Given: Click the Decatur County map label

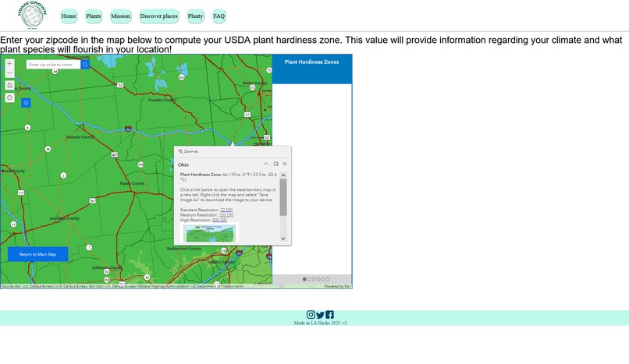Looking at the screenshot, I should pos(80,137).
